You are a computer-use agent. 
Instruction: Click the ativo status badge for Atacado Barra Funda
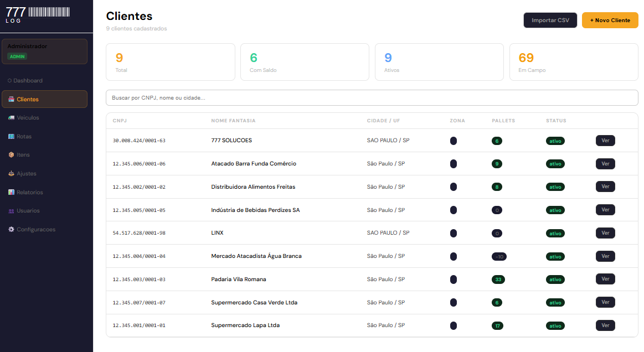(x=555, y=164)
